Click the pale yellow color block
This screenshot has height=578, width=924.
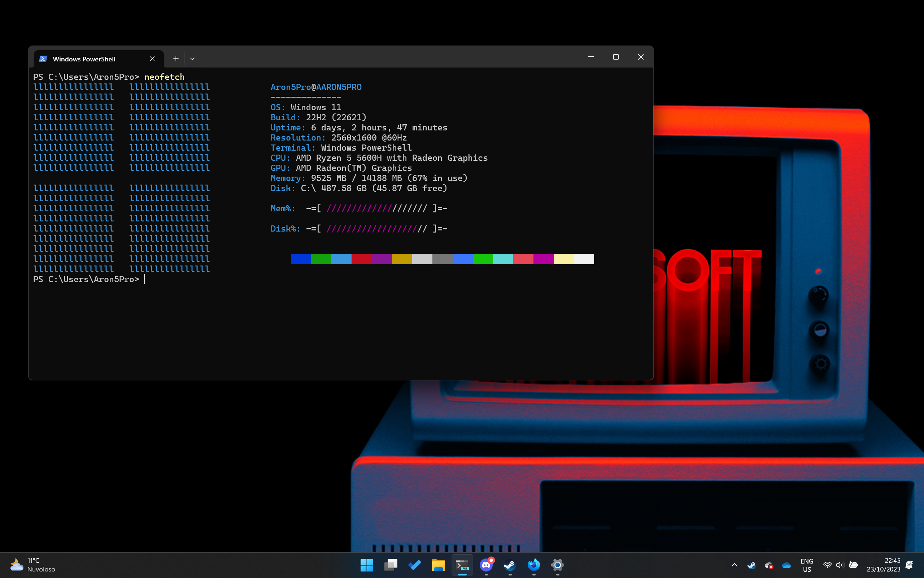pos(563,259)
